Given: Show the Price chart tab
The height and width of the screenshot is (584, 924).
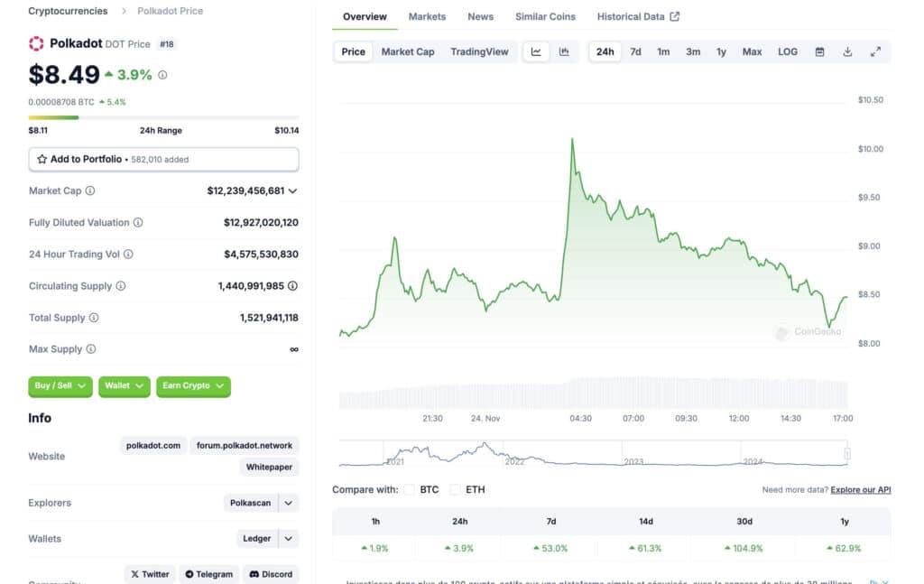Looking at the screenshot, I should pos(354,51).
